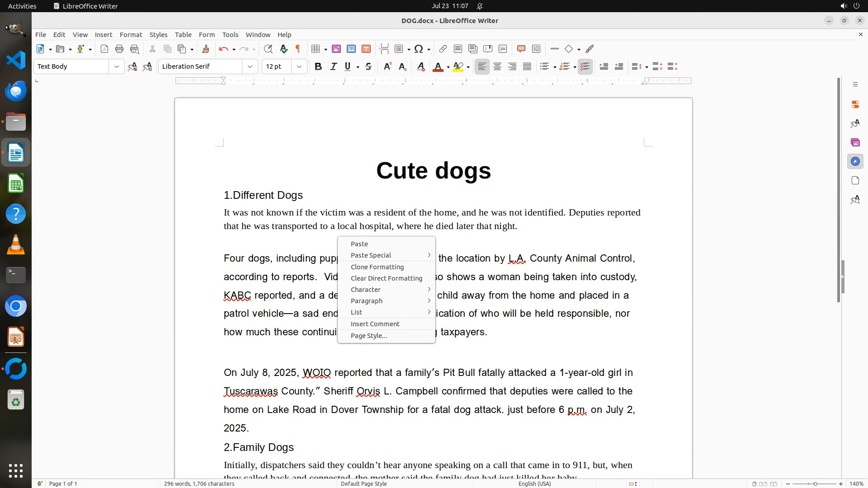Click the Insert Hyperlink icon
868x488 pixels.
tap(443, 49)
